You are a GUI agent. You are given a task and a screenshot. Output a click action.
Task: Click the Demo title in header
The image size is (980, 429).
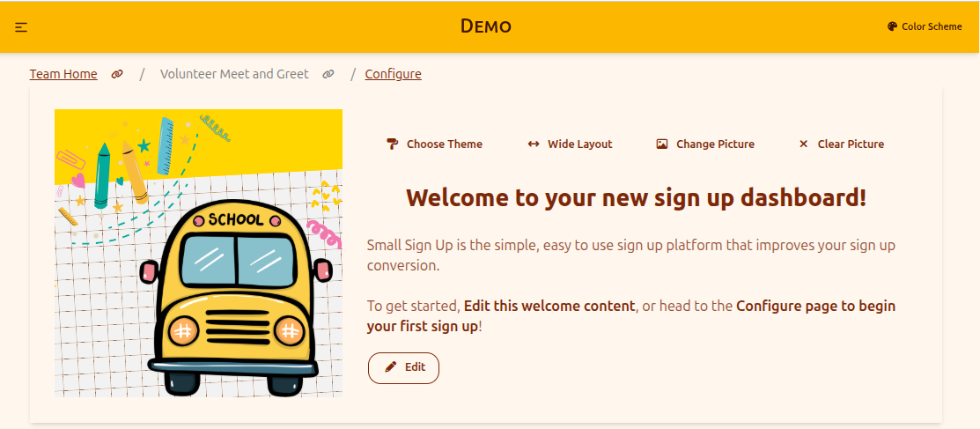pos(486,26)
